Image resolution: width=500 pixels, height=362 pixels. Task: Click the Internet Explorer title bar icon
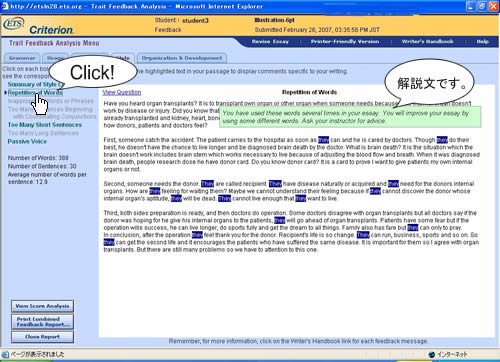(x=5, y=6)
